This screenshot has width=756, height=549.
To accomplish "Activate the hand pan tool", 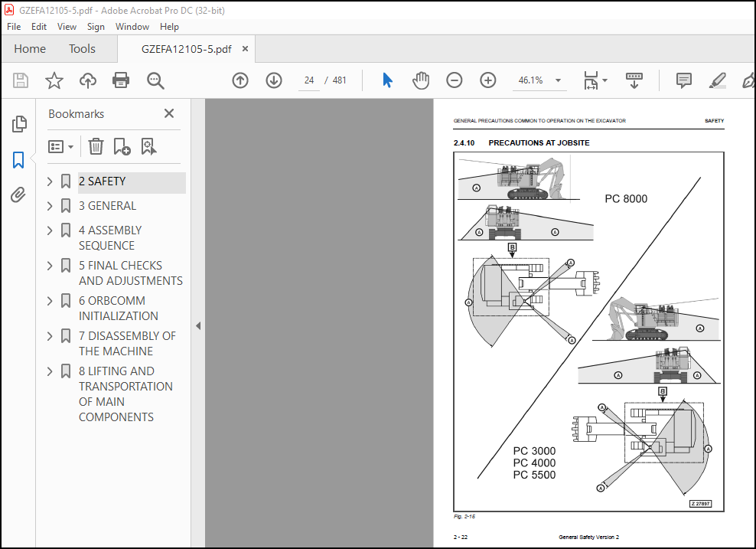I will click(x=420, y=80).
